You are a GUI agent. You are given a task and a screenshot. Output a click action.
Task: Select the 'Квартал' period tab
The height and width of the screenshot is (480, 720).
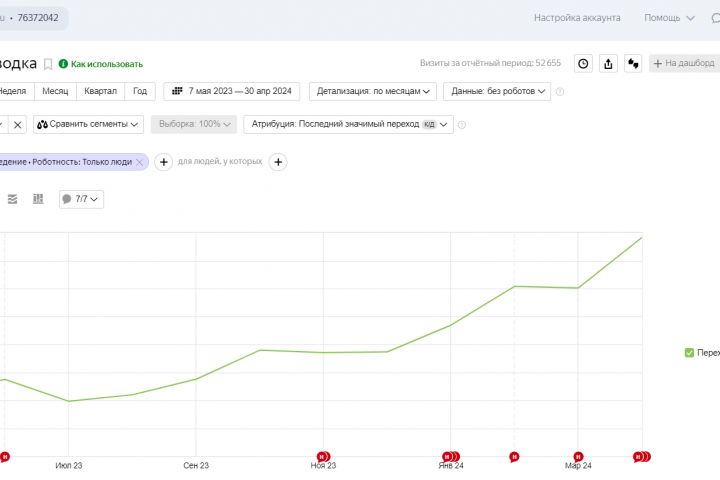point(100,91)
